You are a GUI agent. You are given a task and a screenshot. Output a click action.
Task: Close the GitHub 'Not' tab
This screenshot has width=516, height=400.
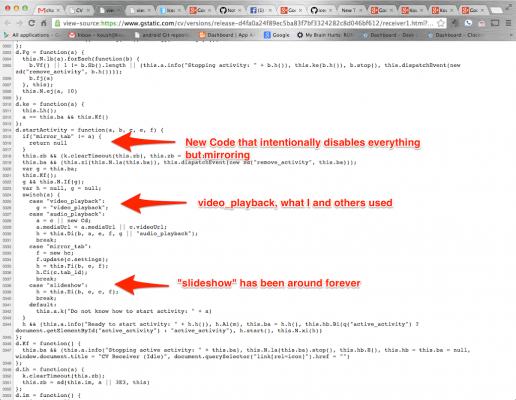pos(240,10)
